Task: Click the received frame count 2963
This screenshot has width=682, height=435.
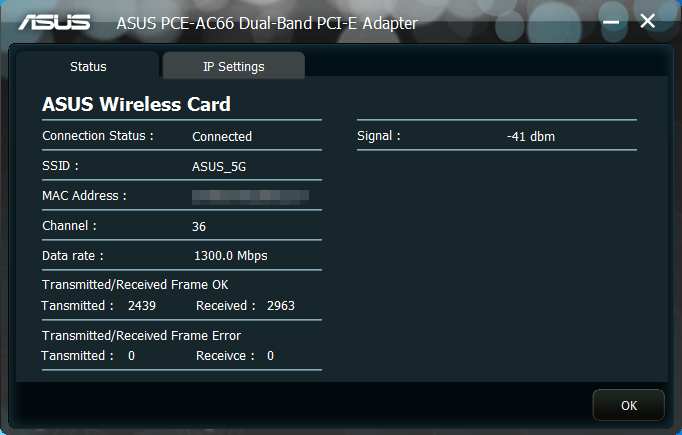Action: click(x=281, y=306)
